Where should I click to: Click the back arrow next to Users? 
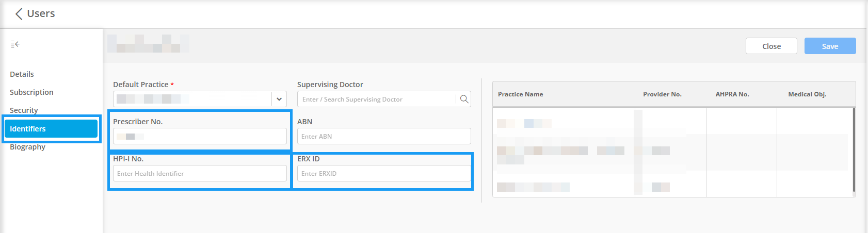pos(19,14)
